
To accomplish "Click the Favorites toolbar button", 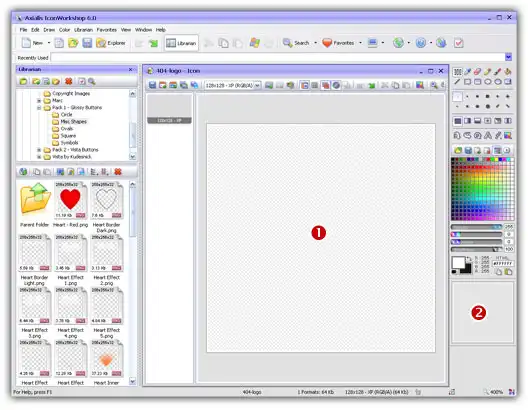I will pyautogui.click(x=338, y=43).
